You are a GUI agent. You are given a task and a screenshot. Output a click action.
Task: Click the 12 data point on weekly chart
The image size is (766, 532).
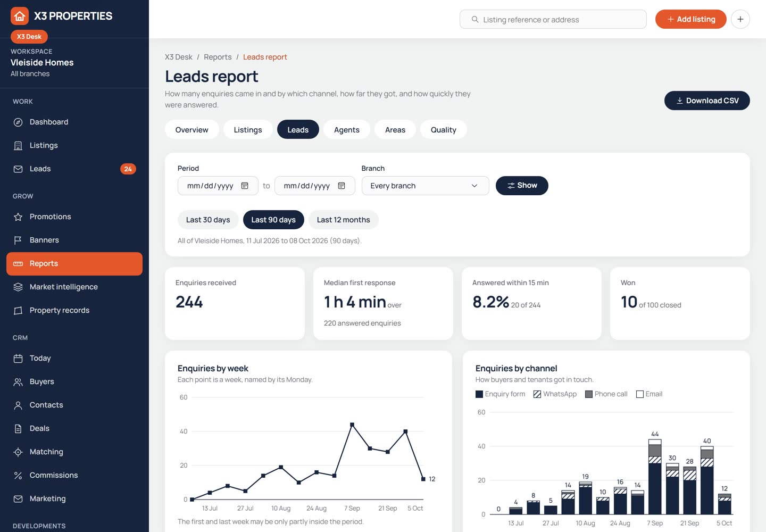coord(423,479)
